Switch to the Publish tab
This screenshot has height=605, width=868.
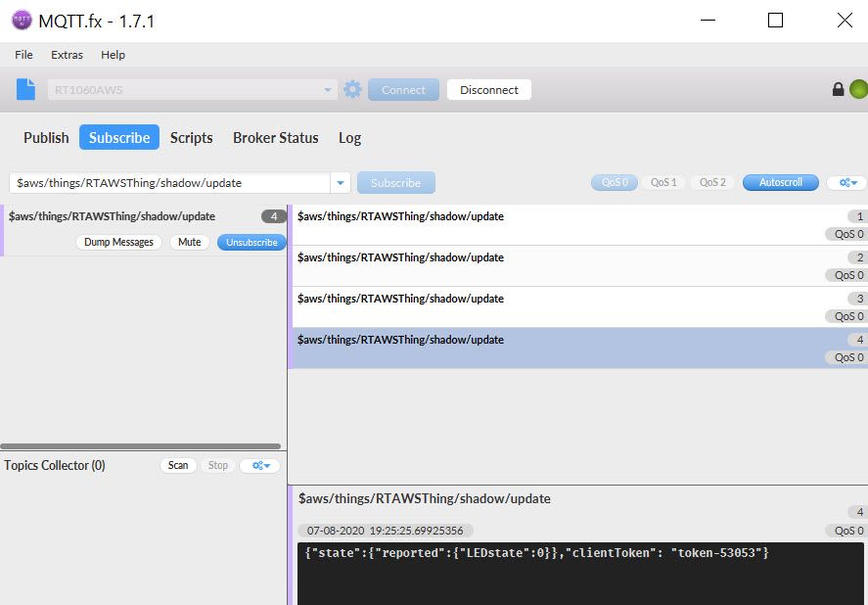tap(47, 137)
